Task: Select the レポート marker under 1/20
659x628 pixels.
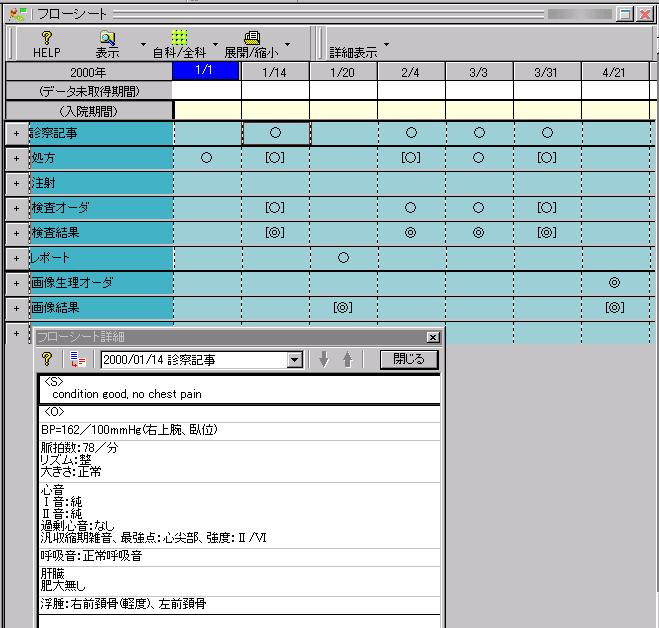Action: coord(343,258)
